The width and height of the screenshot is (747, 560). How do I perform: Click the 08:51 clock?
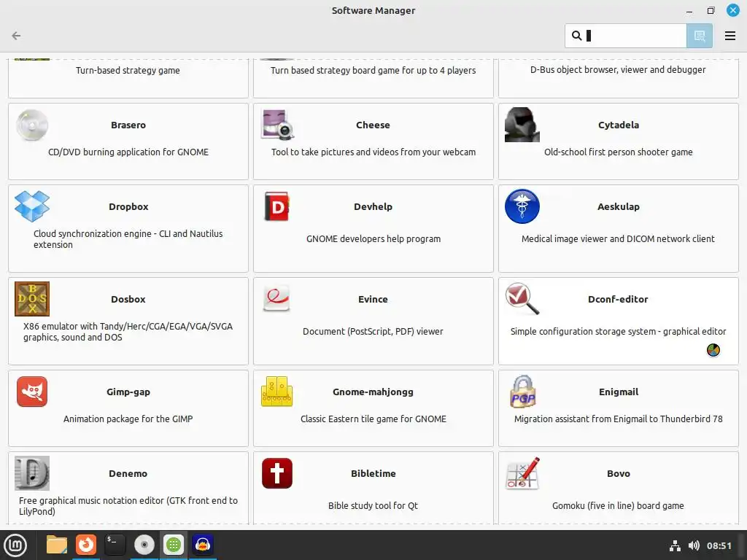click(x=719, y=545)
